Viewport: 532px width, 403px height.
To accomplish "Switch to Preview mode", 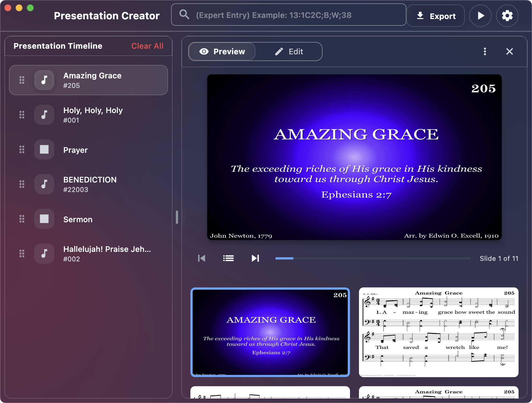I will [x=222, y=51].
